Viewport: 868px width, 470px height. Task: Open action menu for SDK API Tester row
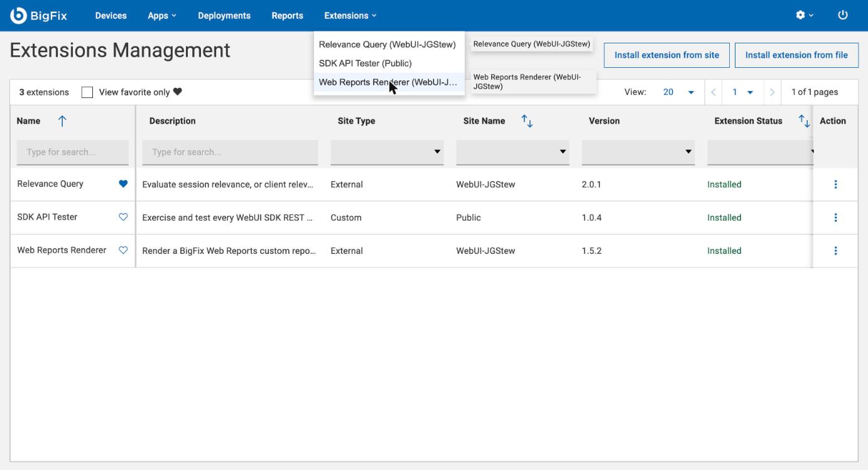click(835, 217)
